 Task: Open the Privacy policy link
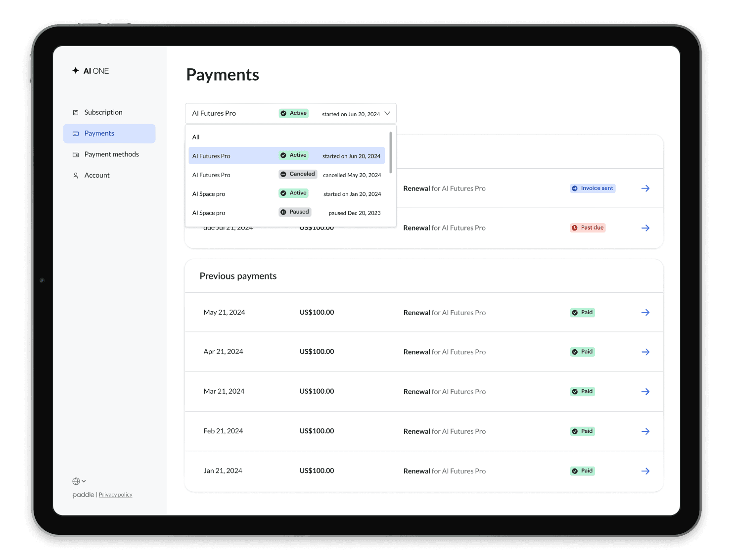pos(116,495)
